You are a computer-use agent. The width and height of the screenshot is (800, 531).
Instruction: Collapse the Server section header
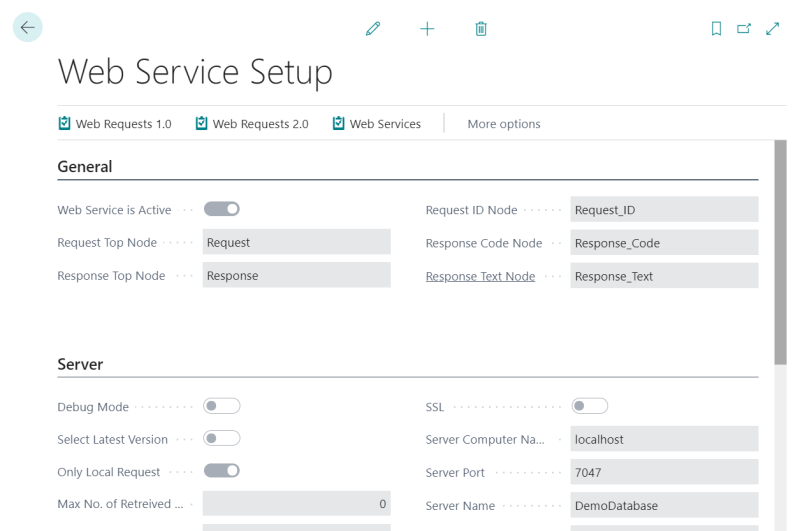[x=80, y=365]
